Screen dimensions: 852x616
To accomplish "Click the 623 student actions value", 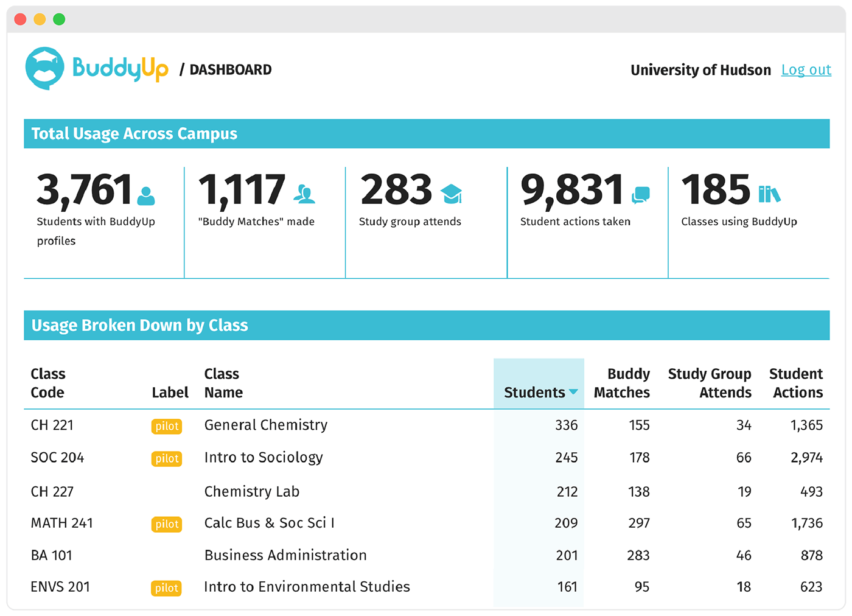I will click(x=812, y=587).
